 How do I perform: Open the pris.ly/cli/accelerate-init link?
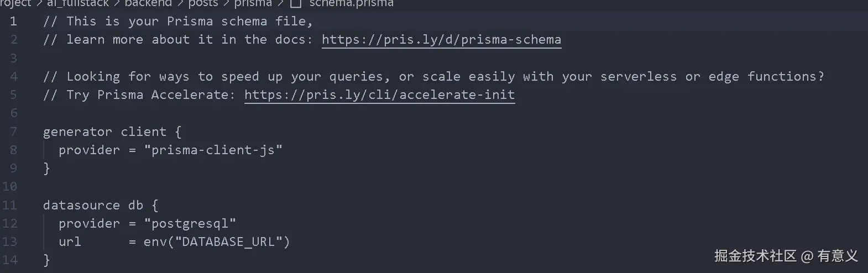tap(379, 95)
